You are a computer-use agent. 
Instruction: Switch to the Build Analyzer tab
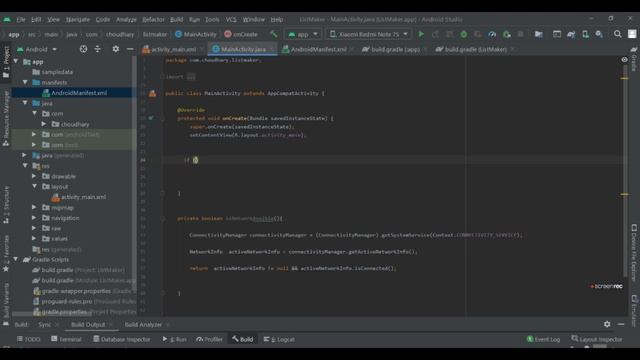coord(143,324)
